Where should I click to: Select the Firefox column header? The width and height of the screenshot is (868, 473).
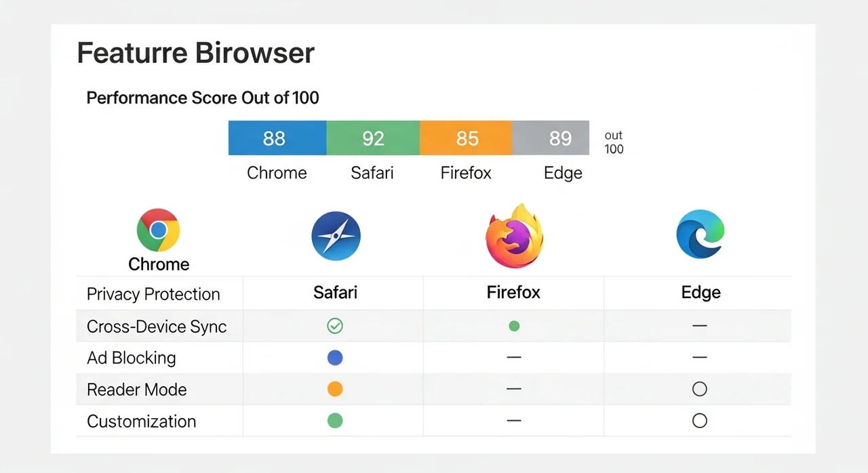[x=513, y=293]
